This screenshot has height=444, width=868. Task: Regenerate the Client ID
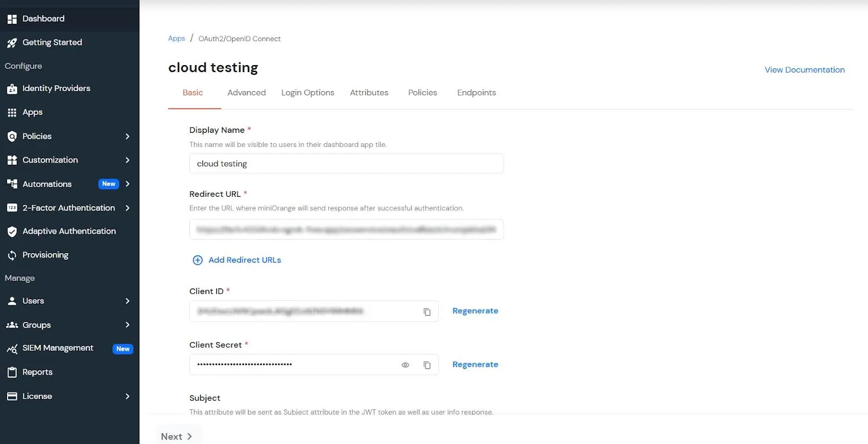[475, 311]
